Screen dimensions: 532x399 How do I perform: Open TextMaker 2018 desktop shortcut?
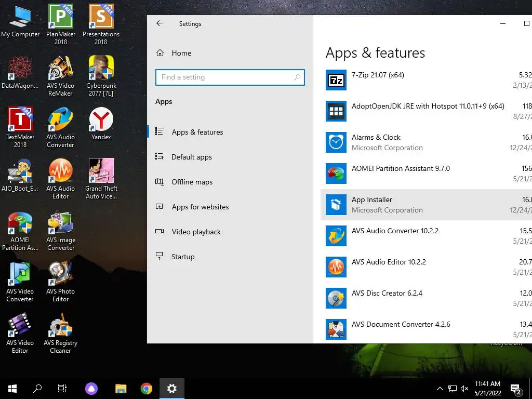coord(20,128)
